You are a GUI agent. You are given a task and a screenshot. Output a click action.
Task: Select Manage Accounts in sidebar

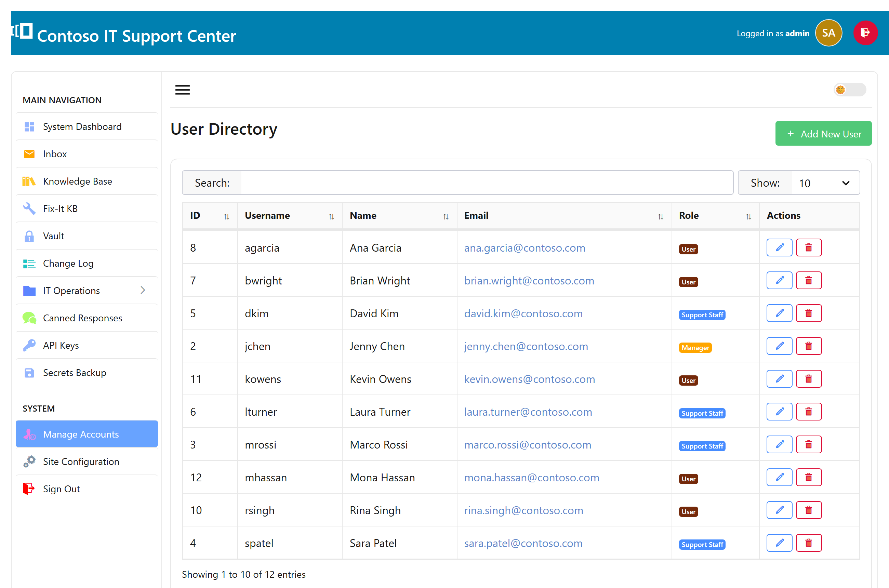pos(87,434)
